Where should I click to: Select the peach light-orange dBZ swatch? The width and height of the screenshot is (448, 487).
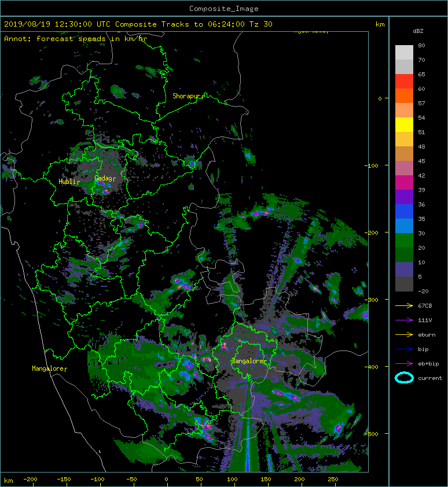[x=404, y=110]
